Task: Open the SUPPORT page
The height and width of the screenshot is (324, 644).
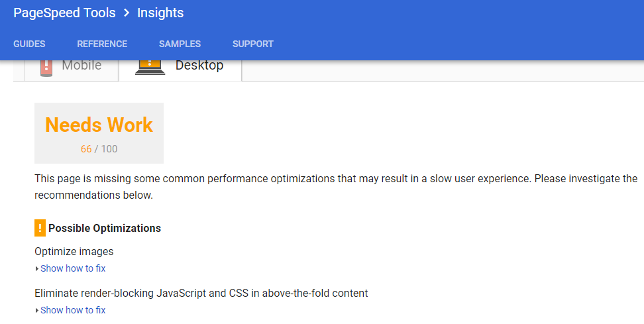Action: click(x=253, y=44)
